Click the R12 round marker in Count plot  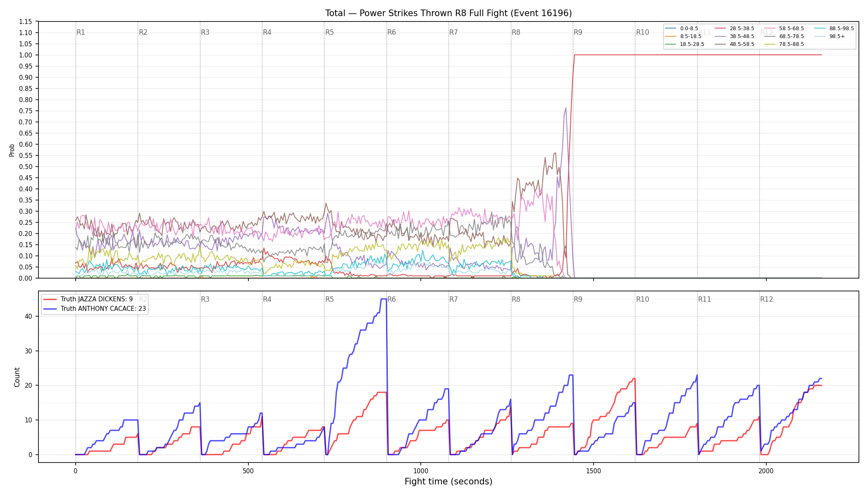pos(767,299)
